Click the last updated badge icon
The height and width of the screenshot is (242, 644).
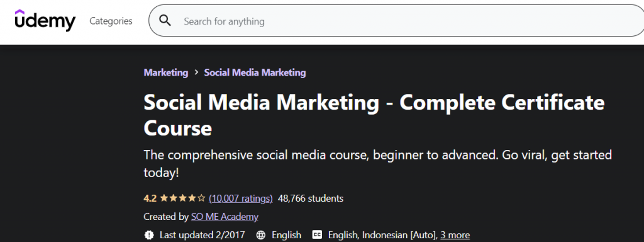click(149, 235)
